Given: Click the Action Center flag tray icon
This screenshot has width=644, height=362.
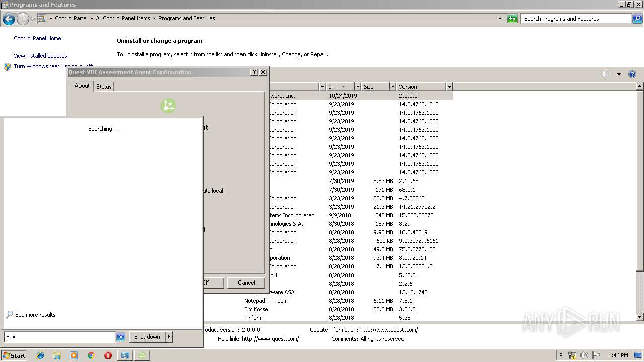Looking at the screenshot, I should [x=596, y=355].
